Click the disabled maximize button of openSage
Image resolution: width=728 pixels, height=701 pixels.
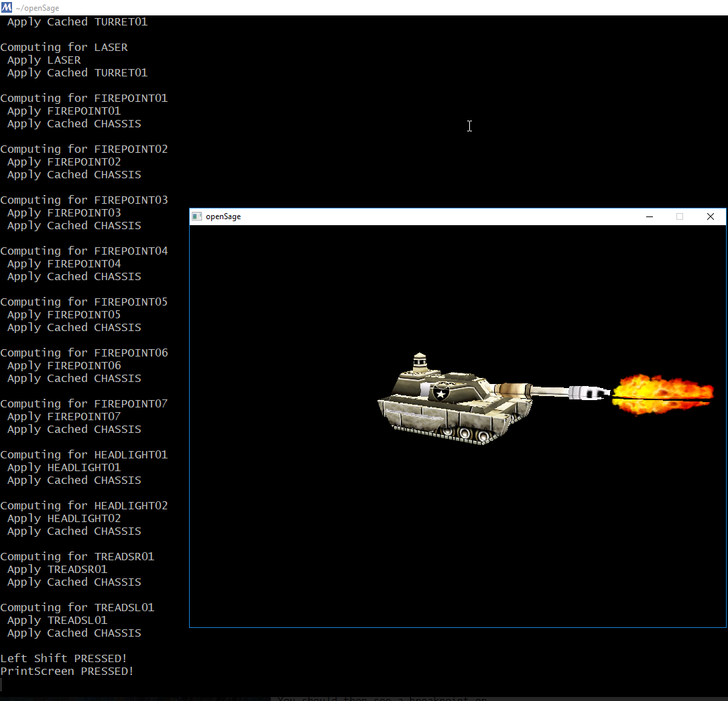(x=680, y=216)
